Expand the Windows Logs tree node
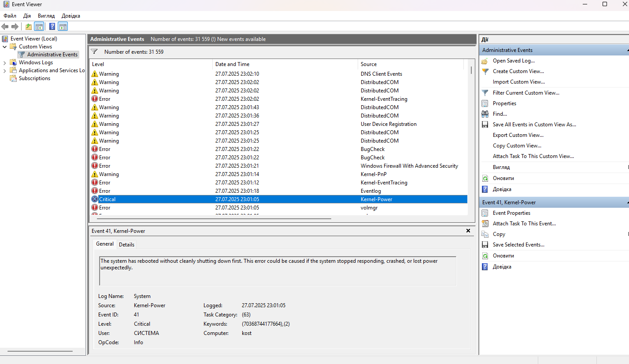The width and height of the screenshot is (629, 364). [5, 63]
